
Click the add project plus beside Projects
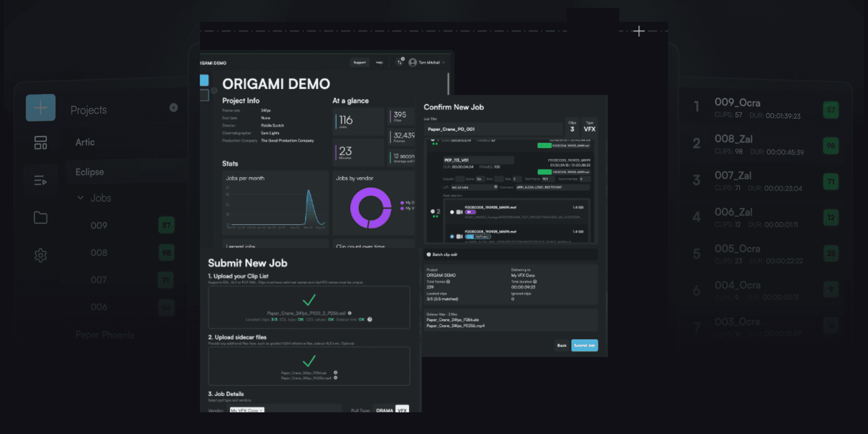point(174,108)
